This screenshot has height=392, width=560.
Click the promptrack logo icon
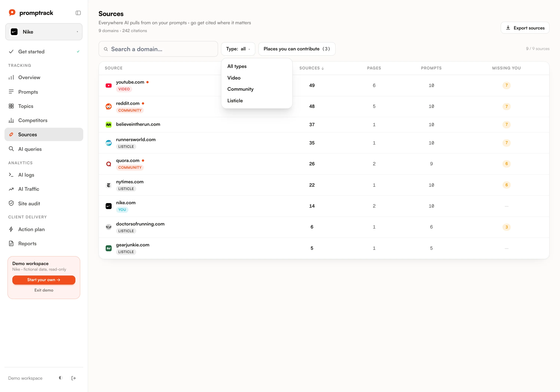(12, 13)
